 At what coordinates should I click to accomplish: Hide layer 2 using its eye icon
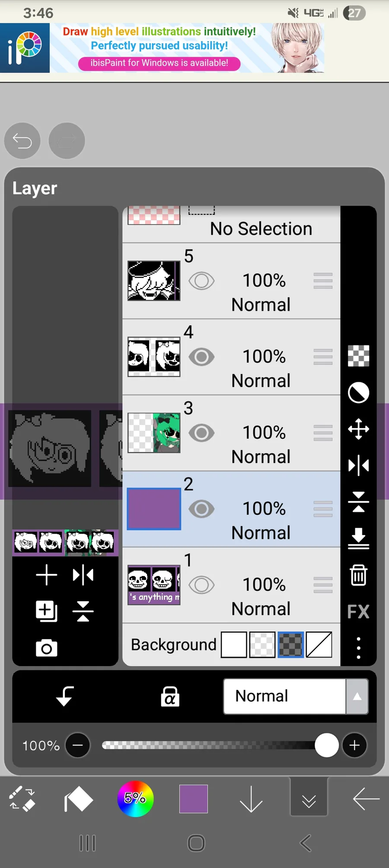point(201,509)
